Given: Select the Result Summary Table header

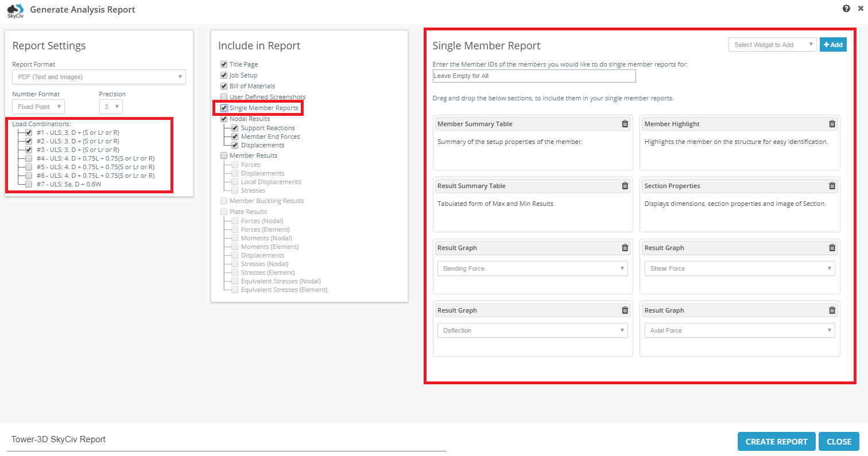Looking at the screenshot, I should tap(533, 186).
